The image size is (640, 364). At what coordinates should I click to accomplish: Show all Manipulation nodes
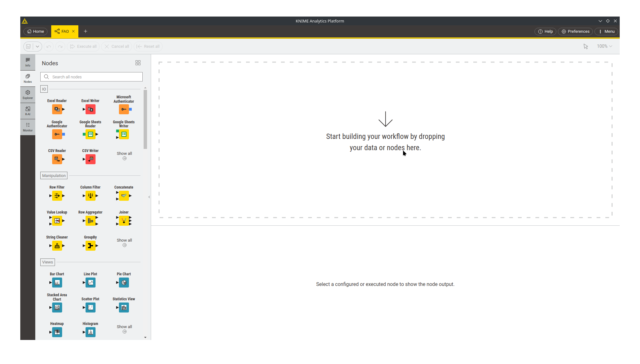pyautogui.click(x=124, y=243)
